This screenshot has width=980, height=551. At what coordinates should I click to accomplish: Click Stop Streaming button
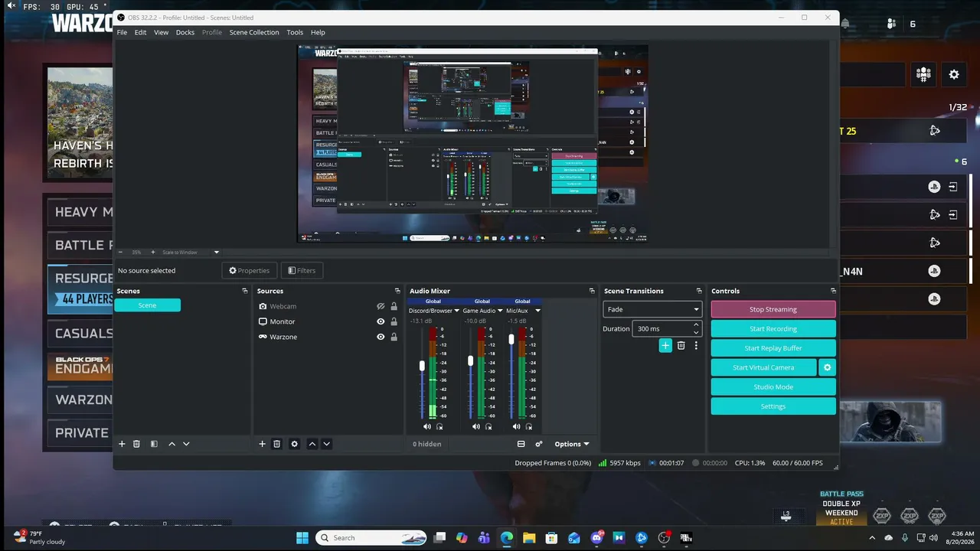(773, 309)
